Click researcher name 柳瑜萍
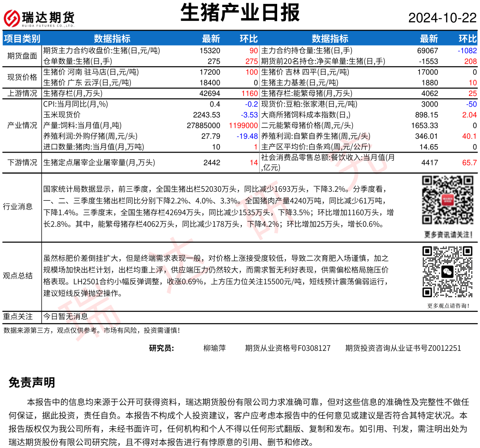The image size is (480, 448). 214,348
